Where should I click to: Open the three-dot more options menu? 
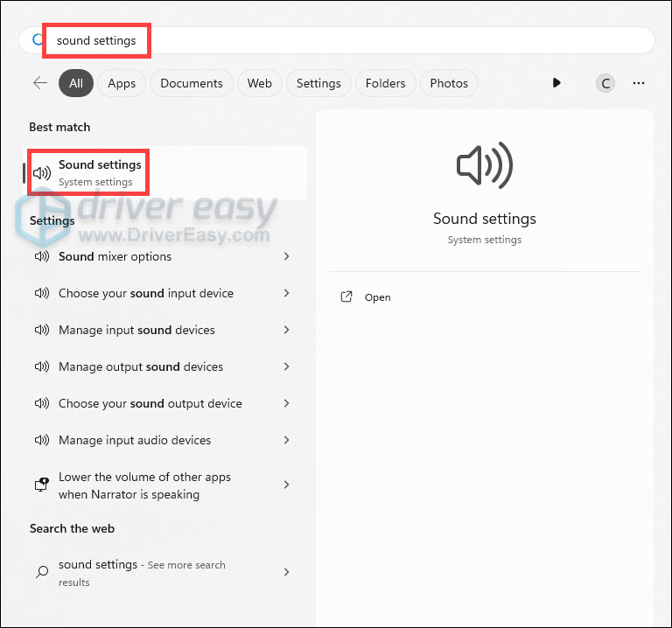tap(639, 83)
